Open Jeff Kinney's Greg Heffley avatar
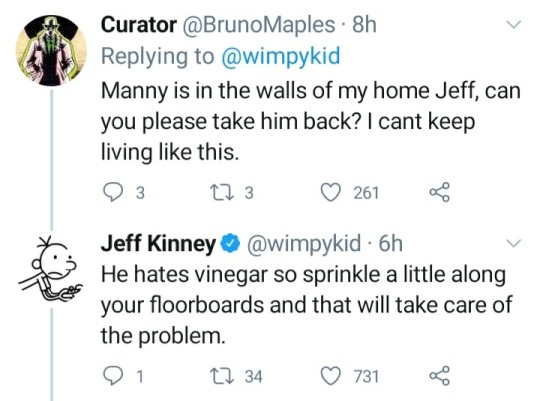This screenshot has width=540, height=401. point(51,269)
